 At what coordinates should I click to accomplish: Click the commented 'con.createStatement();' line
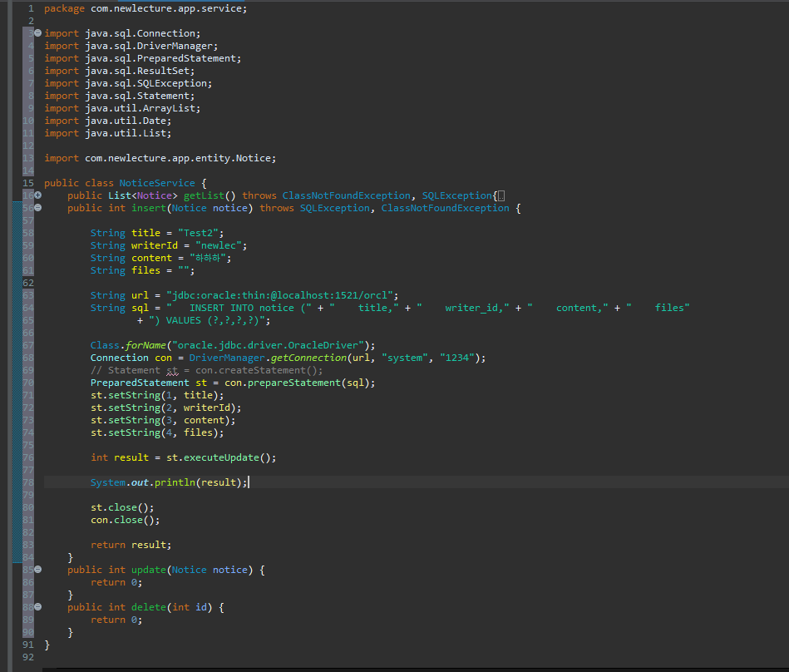coord(207,370)
